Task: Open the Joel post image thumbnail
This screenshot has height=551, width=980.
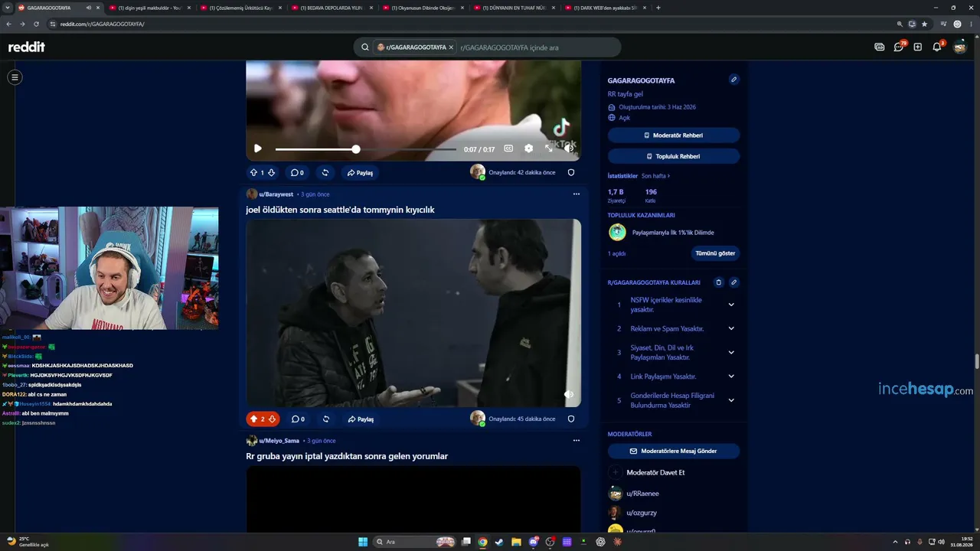Action: [413, 313]
